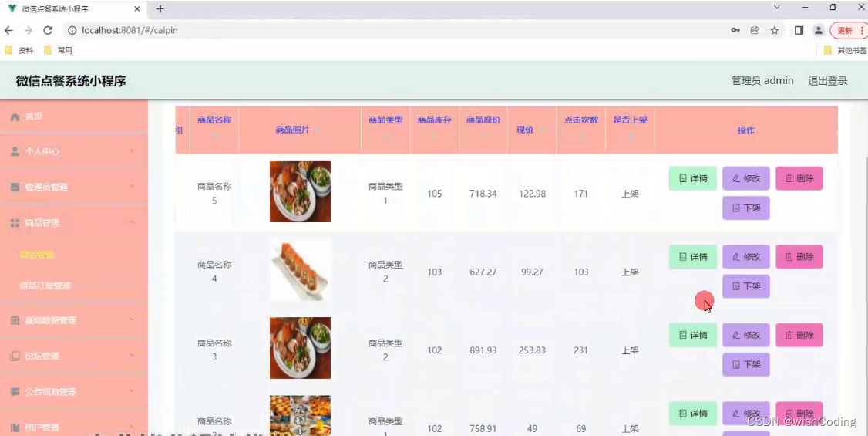This screenshot has height=436, width=868.
Task: Click the 首页 home icon in sidebar
Action: pos(15,117)
